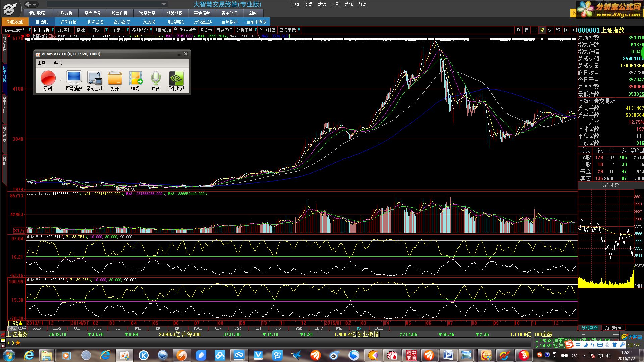Screen dimensions: 644x362
Task: Toggle the crosshair grid icon
Action: point(534,30)
